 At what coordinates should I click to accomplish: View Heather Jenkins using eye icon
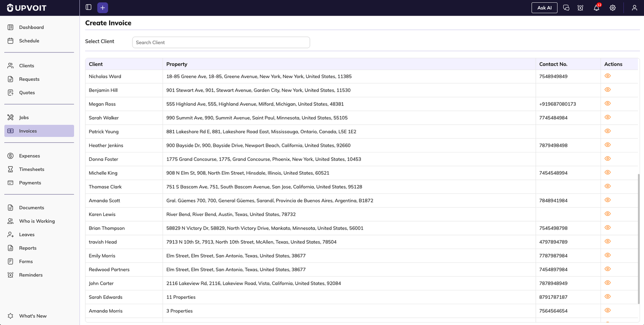click(608, 145)
